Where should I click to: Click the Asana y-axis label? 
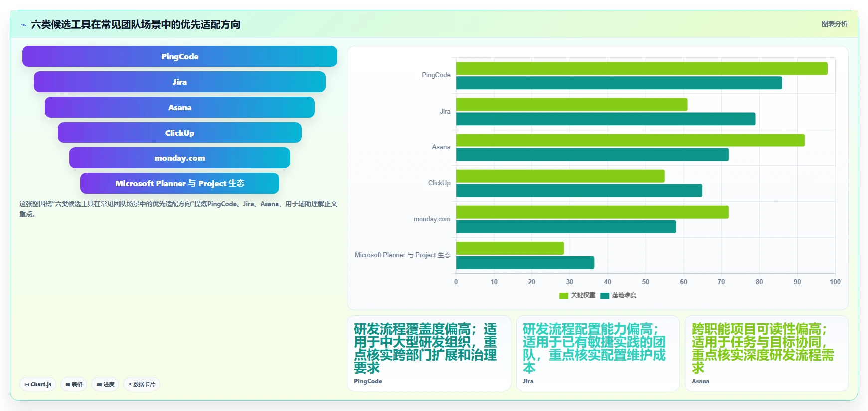[x=441, y=147]
